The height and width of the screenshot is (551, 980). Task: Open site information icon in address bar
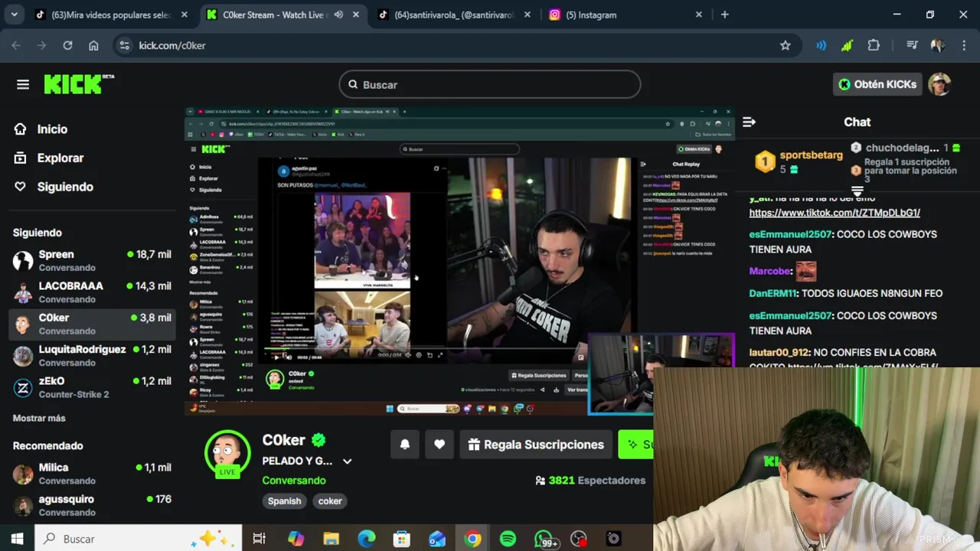pyautogui.click(x=126, y=45)
